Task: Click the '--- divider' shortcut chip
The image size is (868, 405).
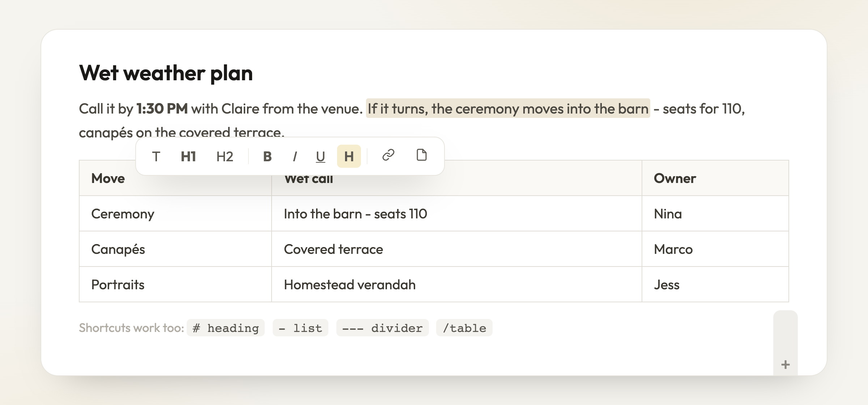Action: 382,328
